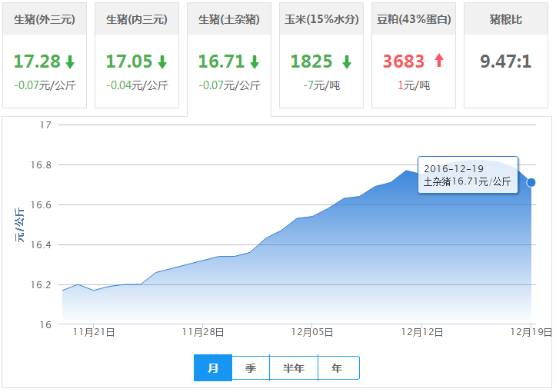This screenshot has height=392, width=556.
Task: Click the 1元/吨 change text
Action: coord(414,85)
